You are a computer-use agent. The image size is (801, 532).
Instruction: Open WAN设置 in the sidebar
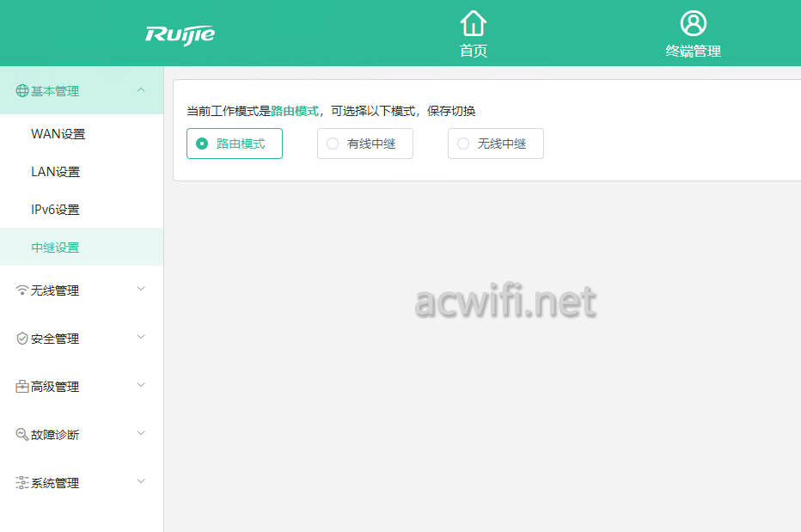tap(82, 134)
